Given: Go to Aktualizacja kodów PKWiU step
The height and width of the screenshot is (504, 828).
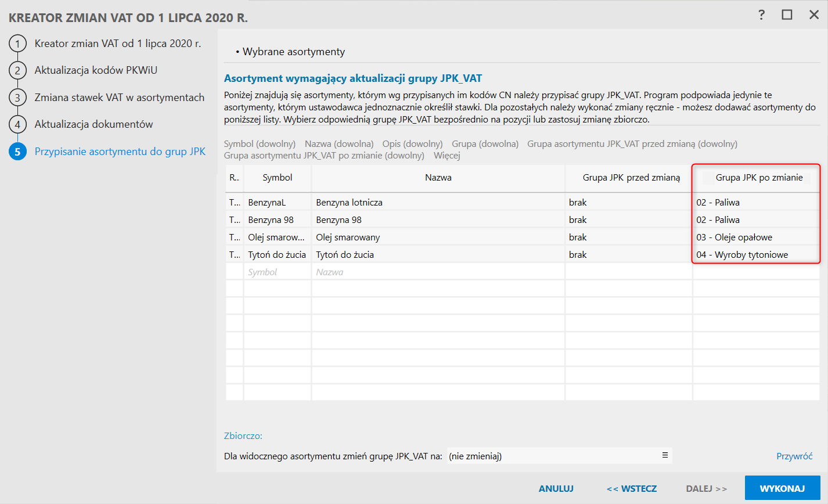Looking at the screenshot, I should (x=96, y=70).
